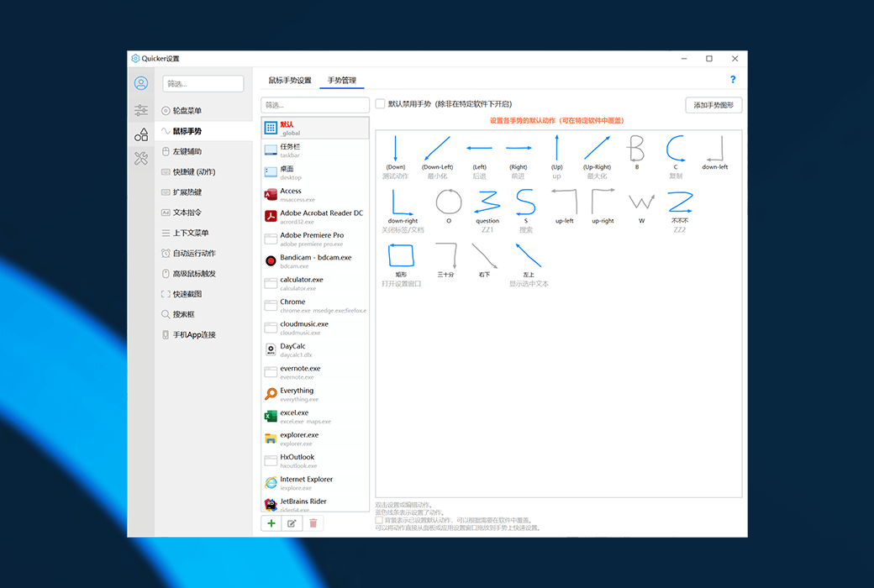The height and width of the screenshot is (588, 874).
Task: Open the user account sidebar icon
Action: click(141, 84)
